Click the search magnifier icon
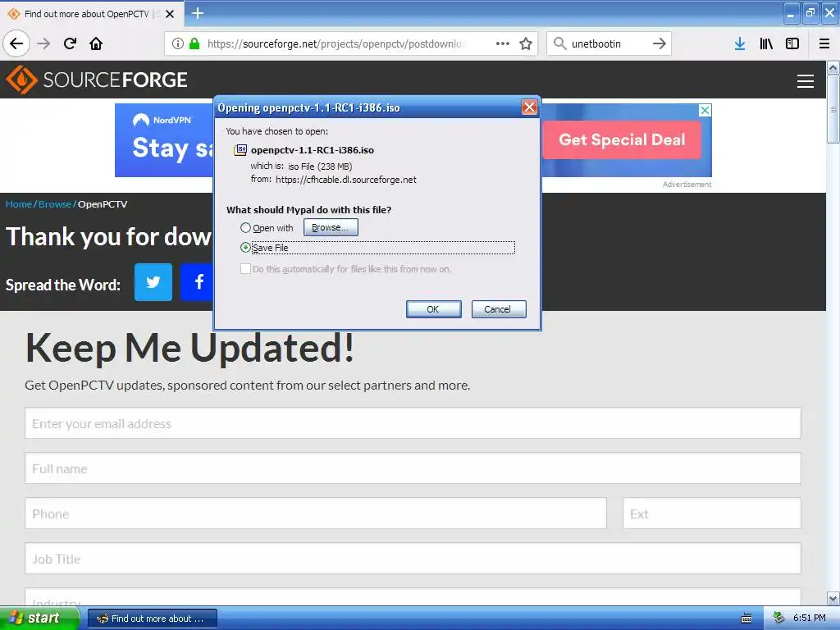Image resolution: width=840 pixels, height=630 pixels. [559, 43]
